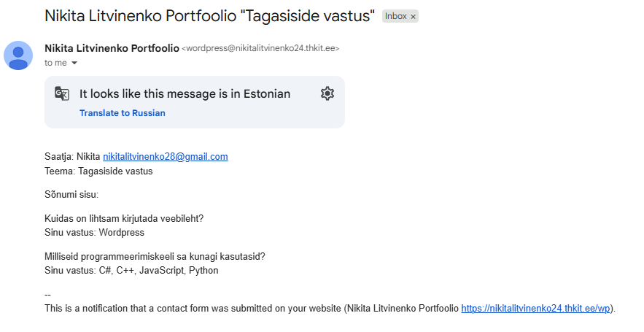Click the "Sinu vastus: Wordpress" answer line
The image size is (644, 332).
coord(94,233)
